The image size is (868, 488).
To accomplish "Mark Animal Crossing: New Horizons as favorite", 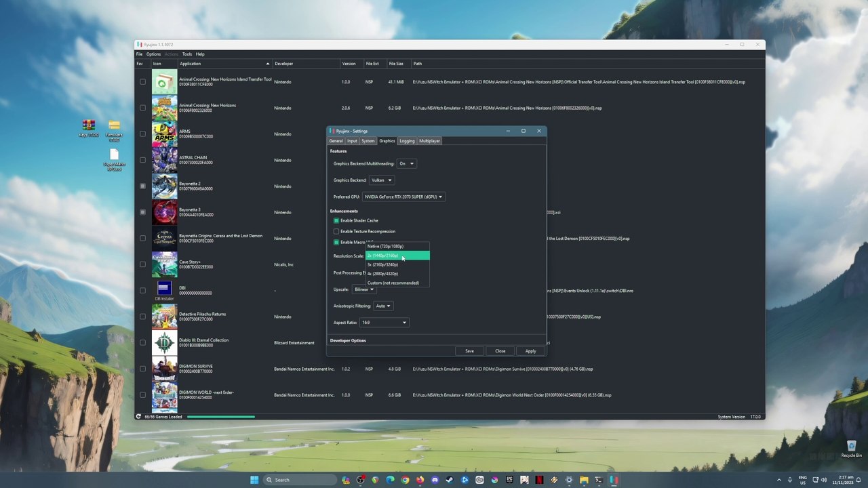I will 142,108.
